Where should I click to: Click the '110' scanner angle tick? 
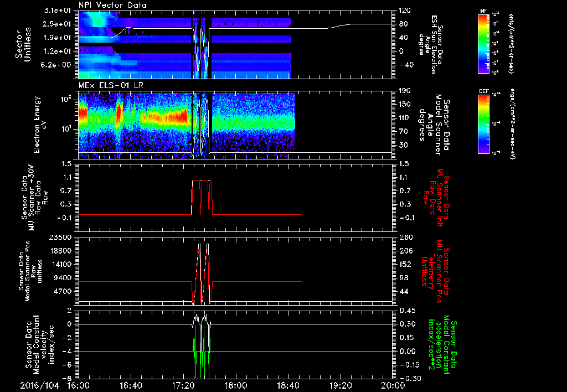(x=405, y=118)
